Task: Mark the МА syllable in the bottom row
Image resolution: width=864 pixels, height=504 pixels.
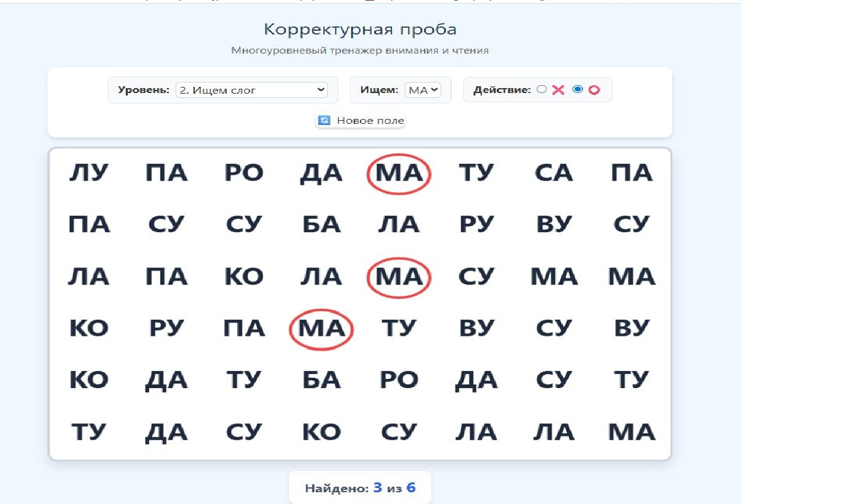Action: pyautogui.click(x=632, y=433)
